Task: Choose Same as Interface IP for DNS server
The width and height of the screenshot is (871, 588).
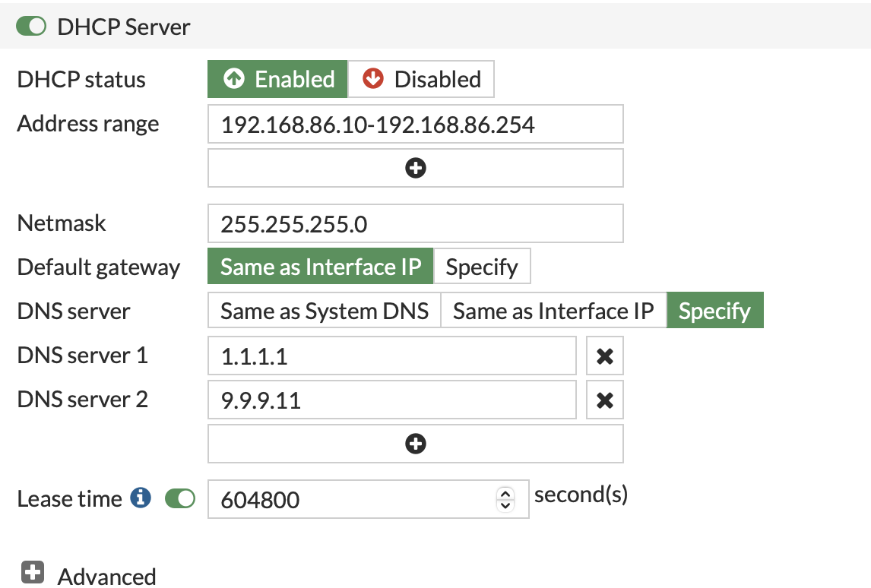Action: click(554, 310)
